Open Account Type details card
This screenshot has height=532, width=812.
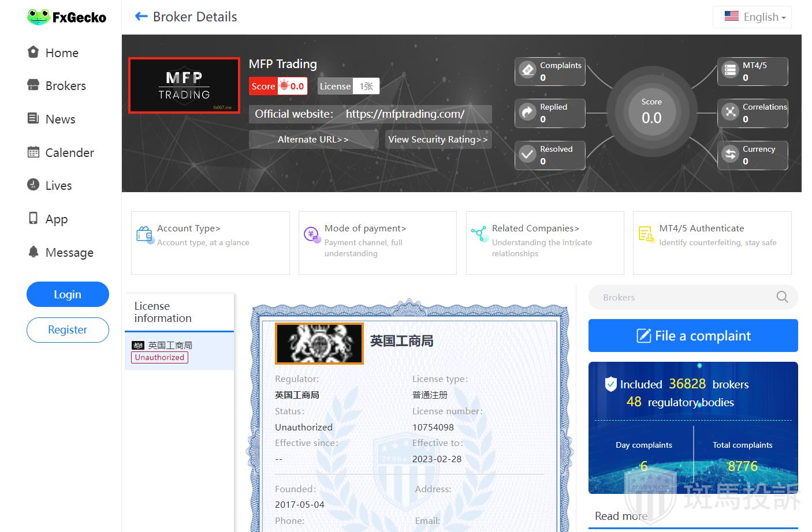point(210,242)
